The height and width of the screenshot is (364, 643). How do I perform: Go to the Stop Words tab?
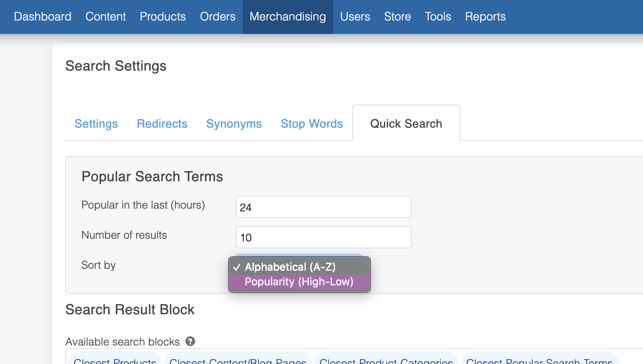(x=312, y=124)
